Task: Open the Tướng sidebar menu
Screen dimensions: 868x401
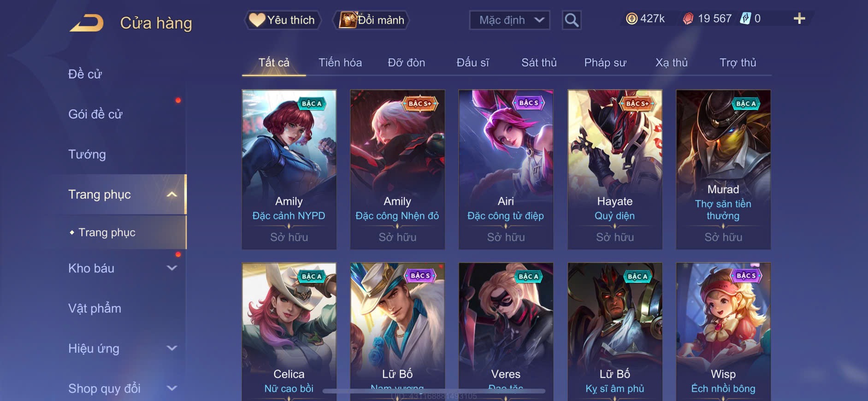Action: (x=87, y=154)
